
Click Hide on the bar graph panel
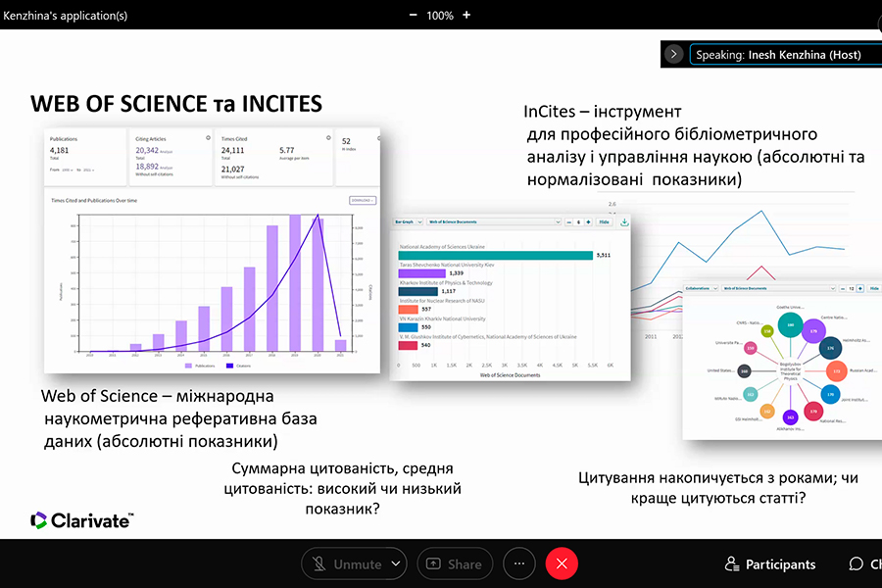click(604, 222)
